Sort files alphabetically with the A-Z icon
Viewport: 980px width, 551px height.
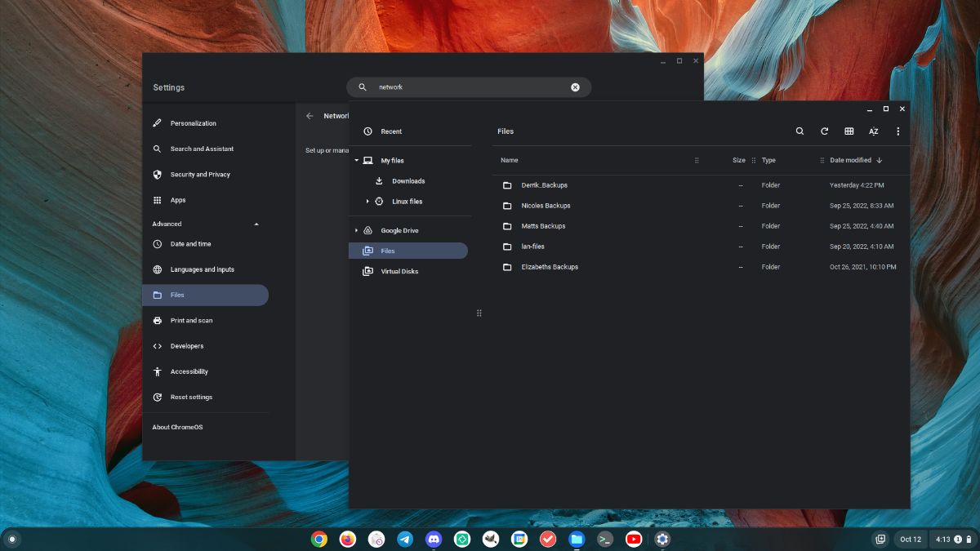pos(873,131)
